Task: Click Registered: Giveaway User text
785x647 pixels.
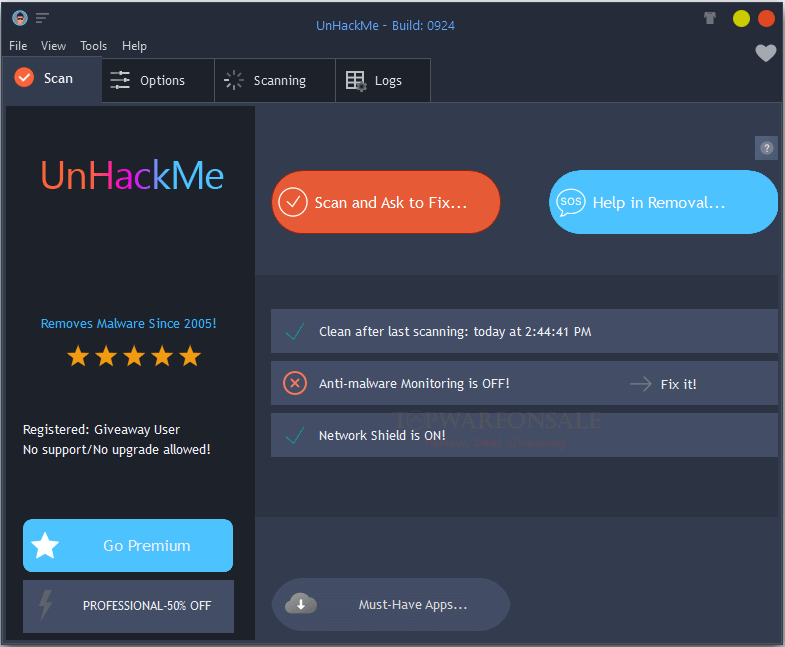Action: [x=101, y=430]
